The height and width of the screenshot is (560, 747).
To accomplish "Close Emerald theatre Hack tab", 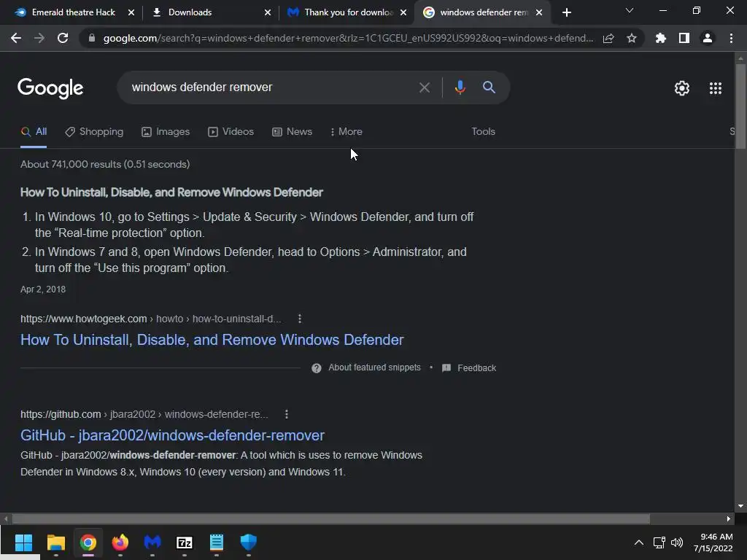I will pyautogui.click(x=131, y=12).
